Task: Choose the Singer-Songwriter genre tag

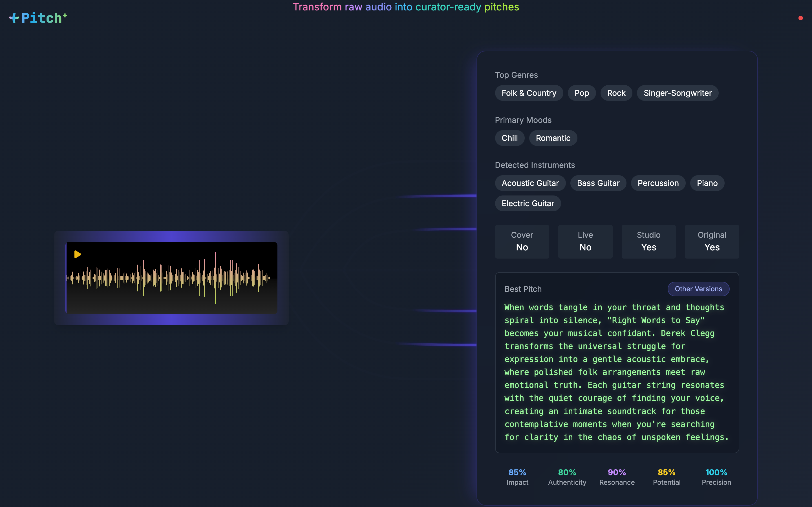Action: (678, 93)
